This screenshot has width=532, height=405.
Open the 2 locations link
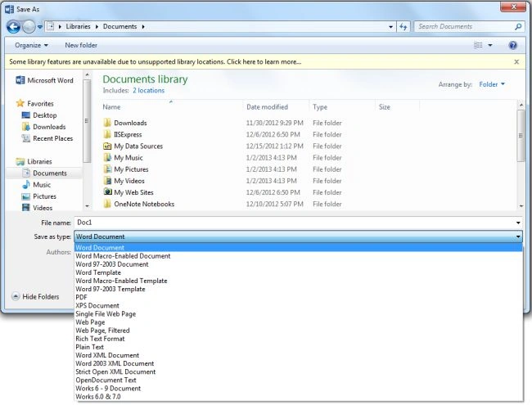click(x=148, y=91)
